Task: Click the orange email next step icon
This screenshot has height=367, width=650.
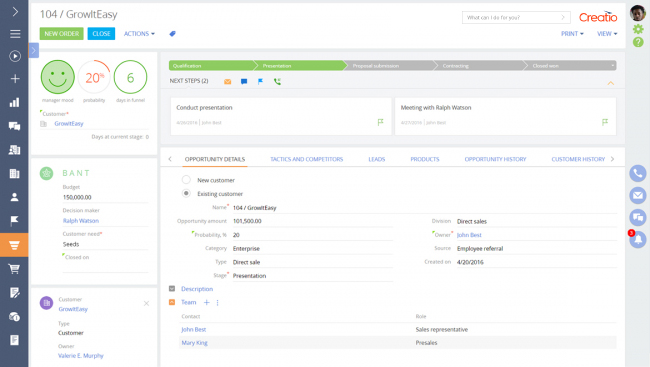Action: coord(228,82)
